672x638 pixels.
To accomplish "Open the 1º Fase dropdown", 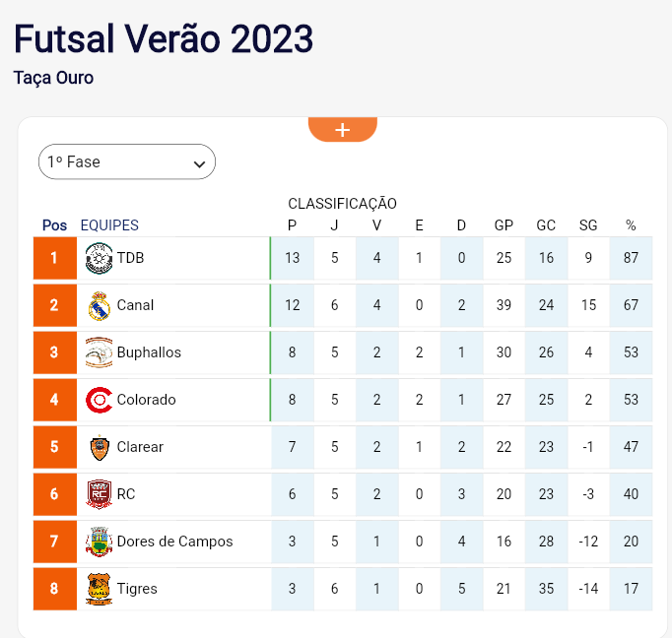I will tap(127, 161).
